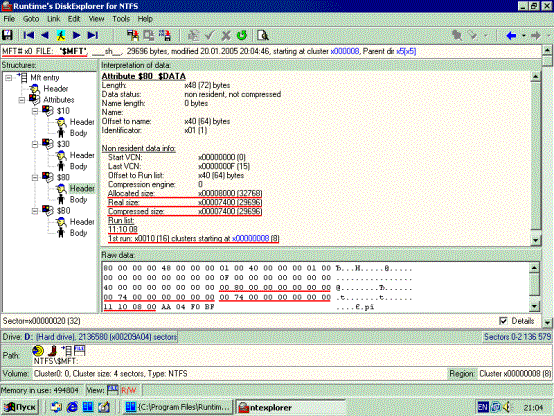Click the Save floppy disk toolbar icon
Viewport: 554px width, 416px height.
click(7, 35)
